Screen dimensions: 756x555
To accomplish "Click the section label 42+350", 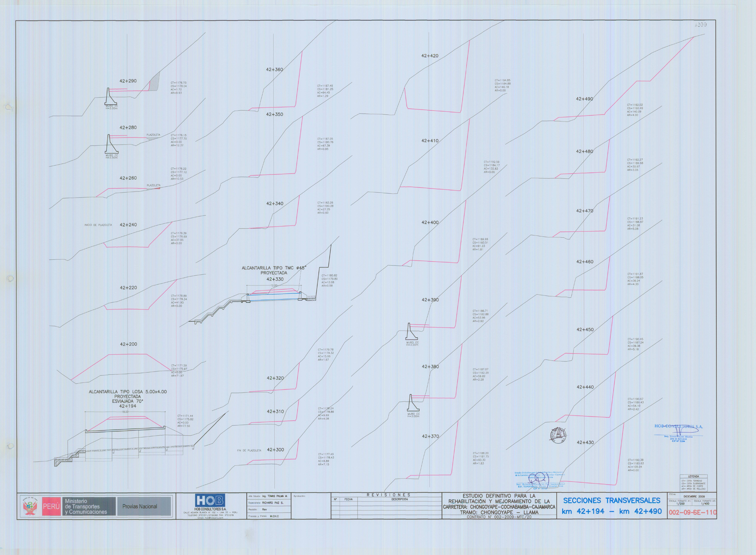I will pos(275,114).
